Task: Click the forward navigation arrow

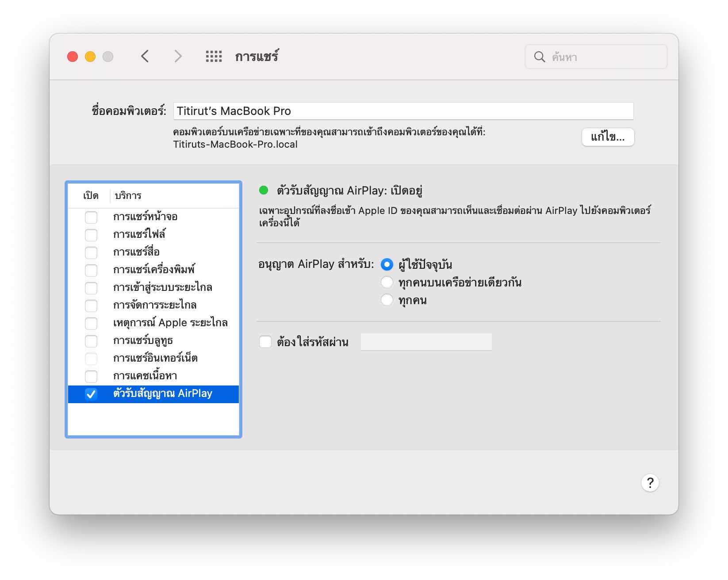Action: pyautogui.click(x=178, y=57)
